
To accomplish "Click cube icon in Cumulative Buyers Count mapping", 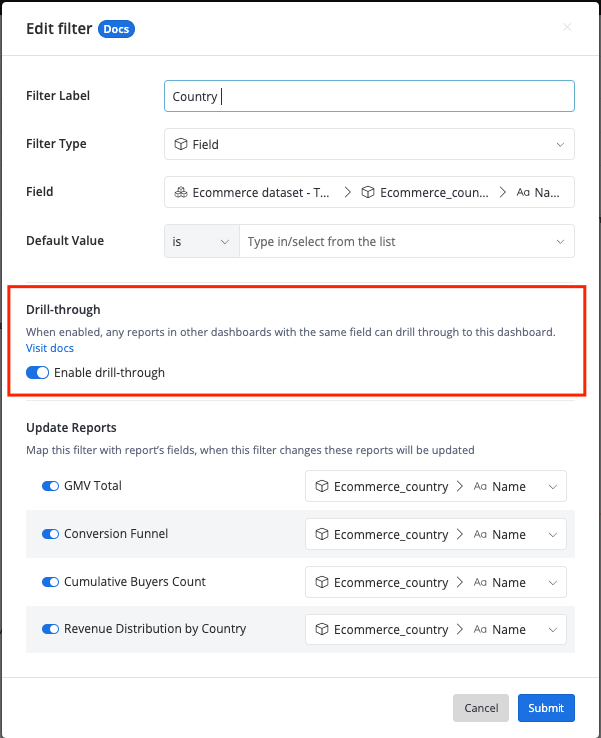I will pos(322,582).
